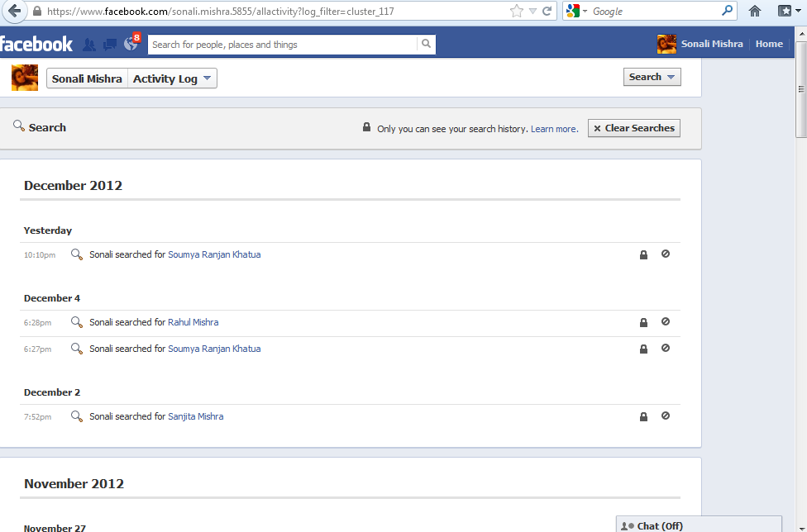Click Learn more link

554,129
